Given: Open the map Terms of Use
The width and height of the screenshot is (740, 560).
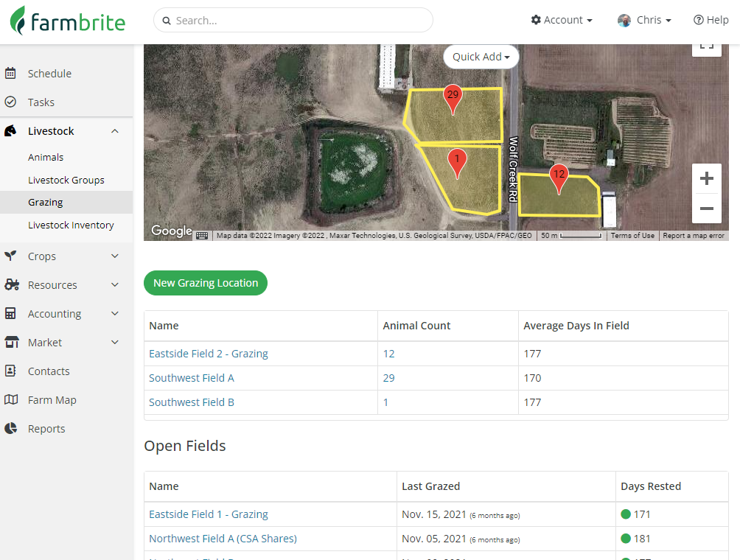Looking at the screenshot, I should 632,235.
